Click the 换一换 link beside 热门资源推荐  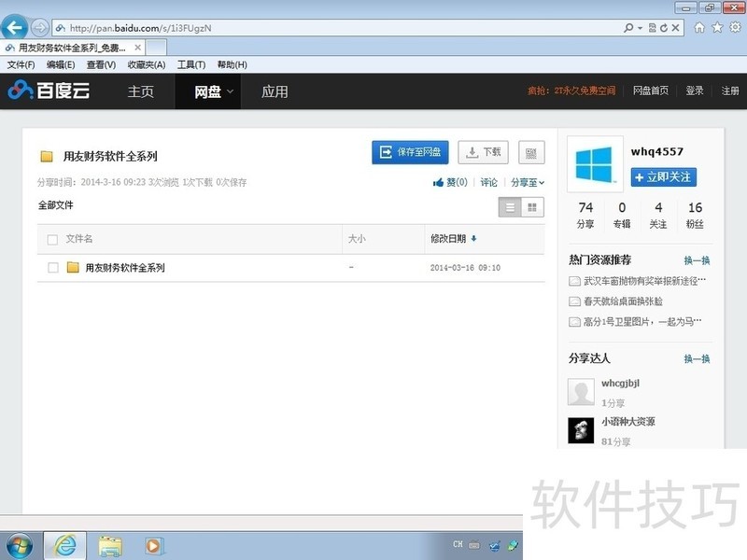tap(697, 260)
